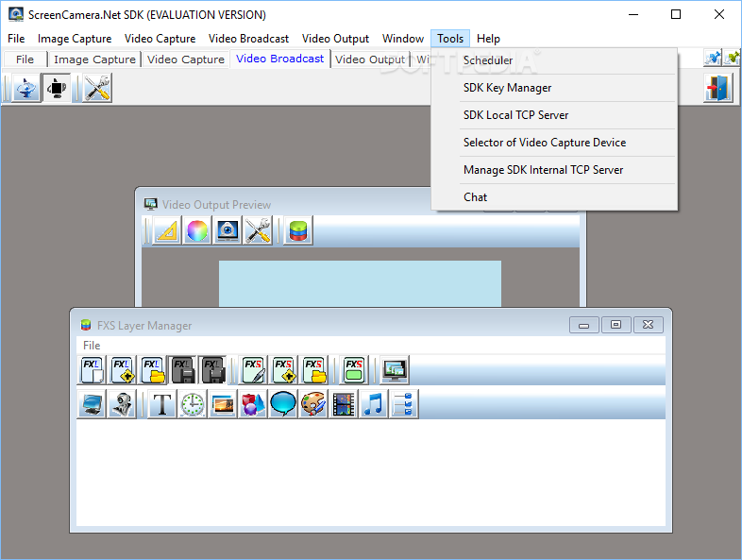Image resolution: width=742 pixels, height=560 pixels.
Task: Click the FXL icon with yellow plus sign
Action: click(122, 370)
